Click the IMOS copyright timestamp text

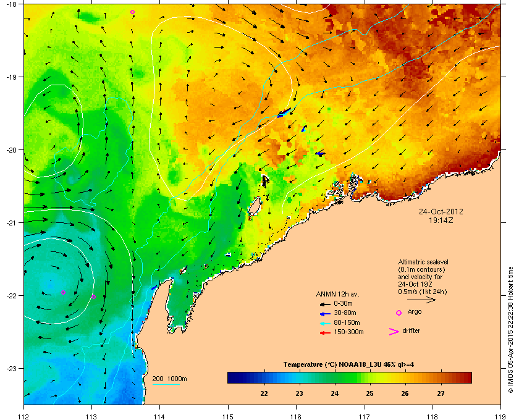510,330
